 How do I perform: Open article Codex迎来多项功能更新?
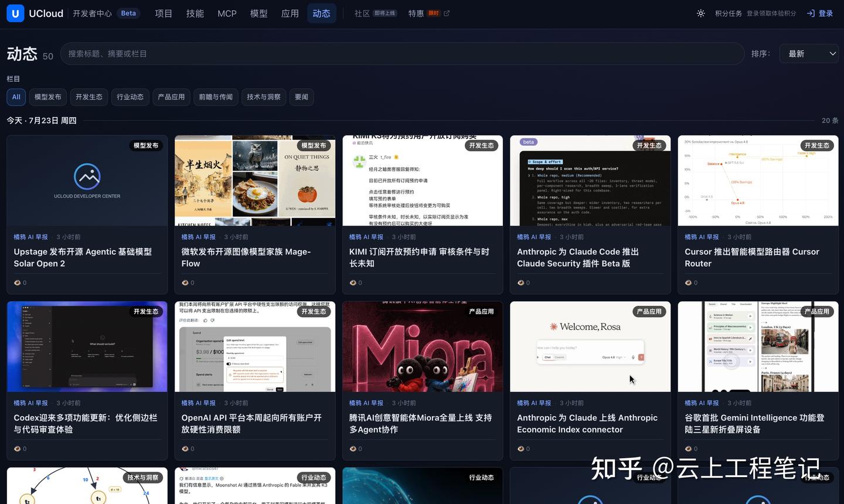(86, 424)
